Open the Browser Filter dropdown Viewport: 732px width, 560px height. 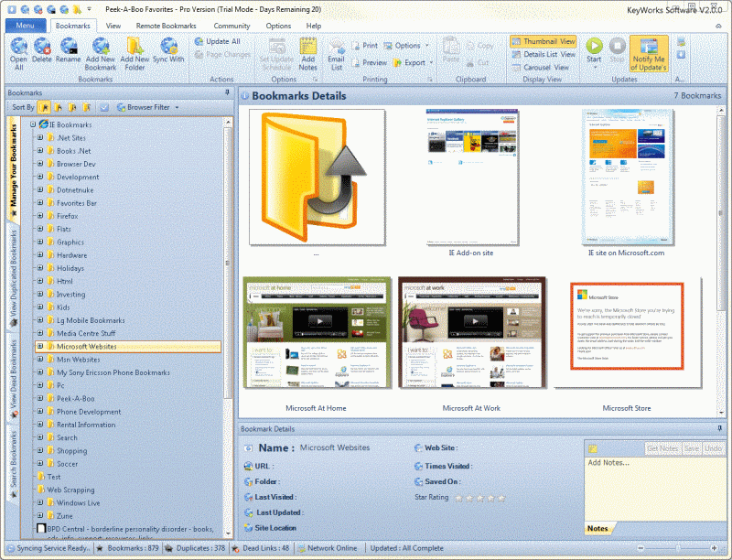point(148,107)
